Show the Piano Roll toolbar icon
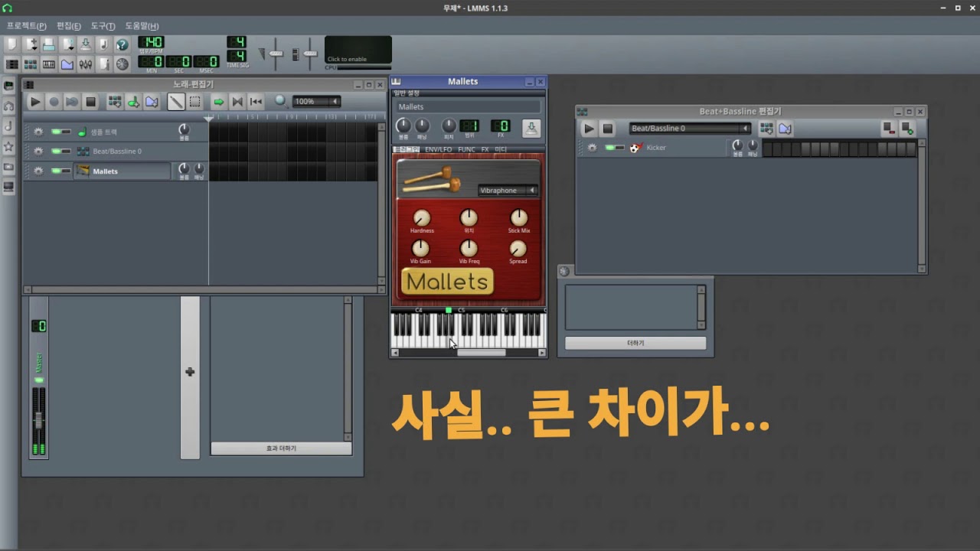Viewport: 980px width, 551px height. coord(49,64)
